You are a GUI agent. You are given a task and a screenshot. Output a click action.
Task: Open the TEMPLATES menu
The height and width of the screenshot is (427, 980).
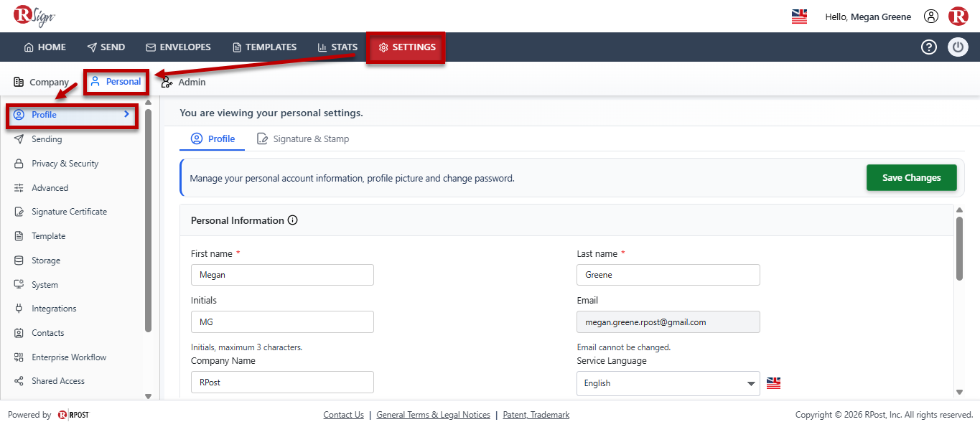pyautogui.click(x=264, y=47)
